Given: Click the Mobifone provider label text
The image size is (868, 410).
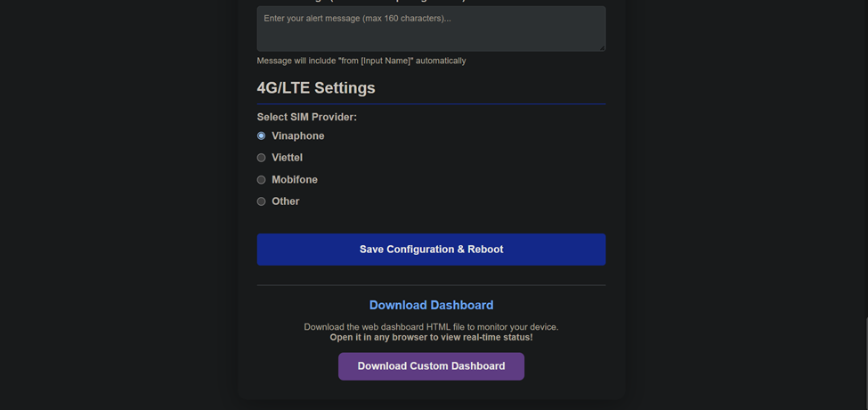Looking at the screenshot, I should [294, 180].
